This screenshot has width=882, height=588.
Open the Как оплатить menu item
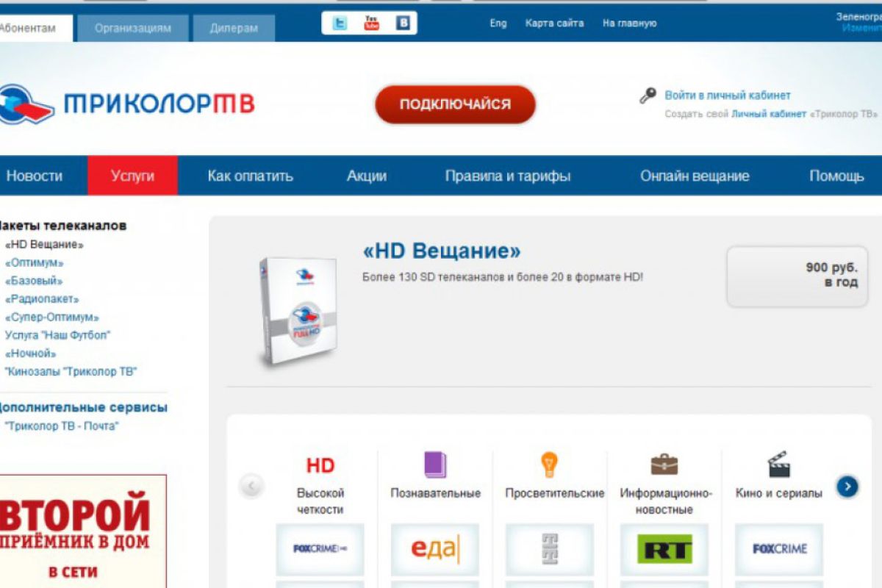251,176
